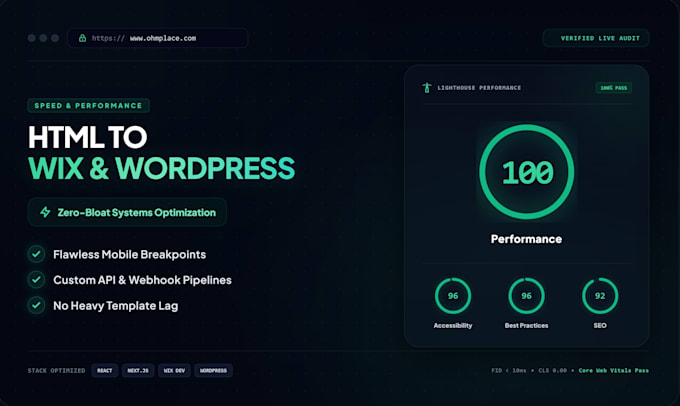
Task: Click the Core Web Vitals Pass text
Action: 614,370
